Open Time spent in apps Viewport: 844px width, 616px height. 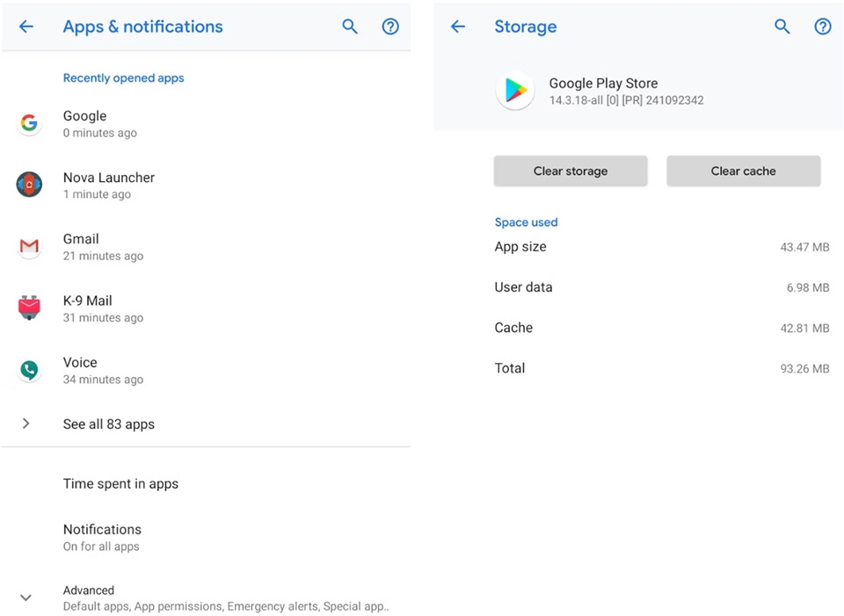207,483
